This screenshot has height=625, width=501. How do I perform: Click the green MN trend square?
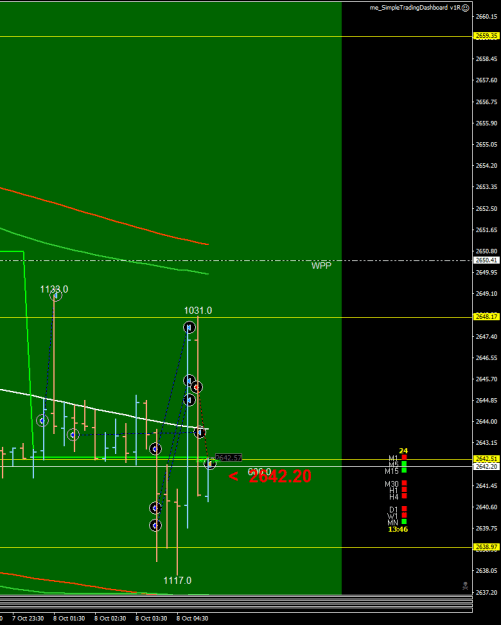click(404, 521)
